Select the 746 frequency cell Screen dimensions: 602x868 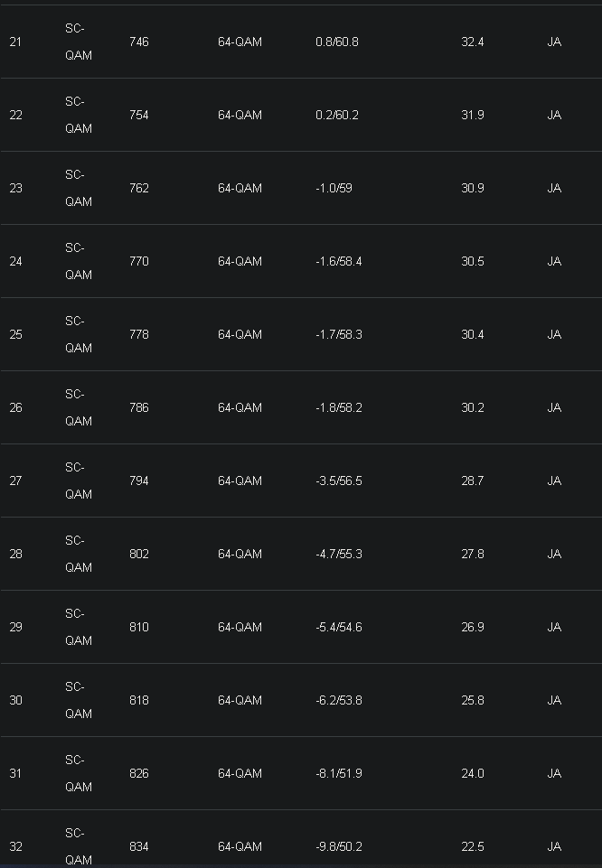click(139, 42)
